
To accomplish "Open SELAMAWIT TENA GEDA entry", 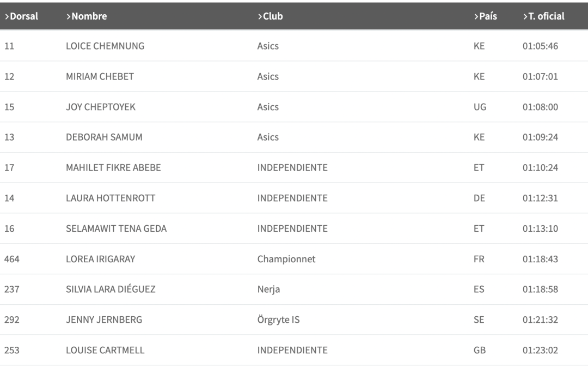I will tap(116, 229).
